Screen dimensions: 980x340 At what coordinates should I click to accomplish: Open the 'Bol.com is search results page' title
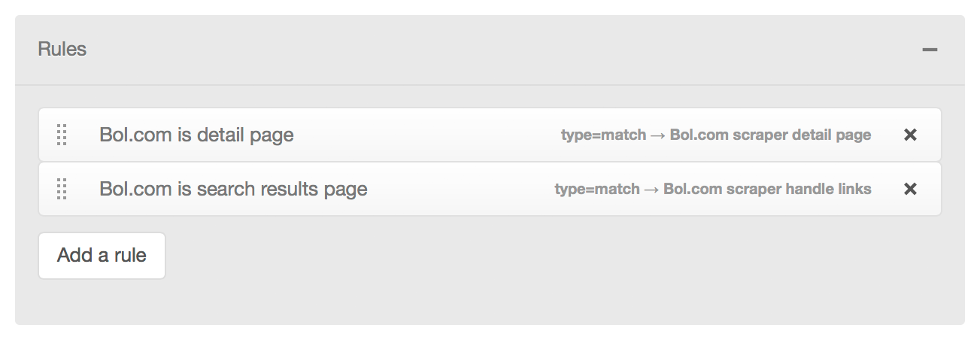[233, 189]
